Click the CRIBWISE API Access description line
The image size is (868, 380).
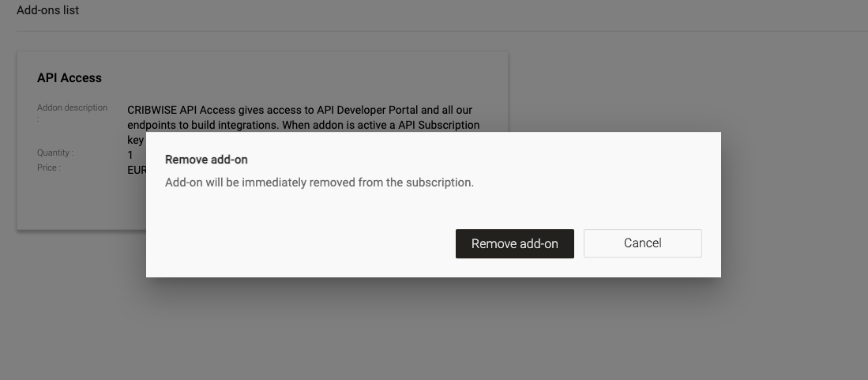pyautogui.click(x=299, y=110)
